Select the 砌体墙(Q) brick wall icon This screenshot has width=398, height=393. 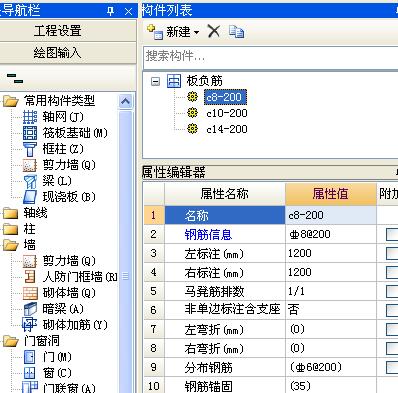tap(30, 293)
